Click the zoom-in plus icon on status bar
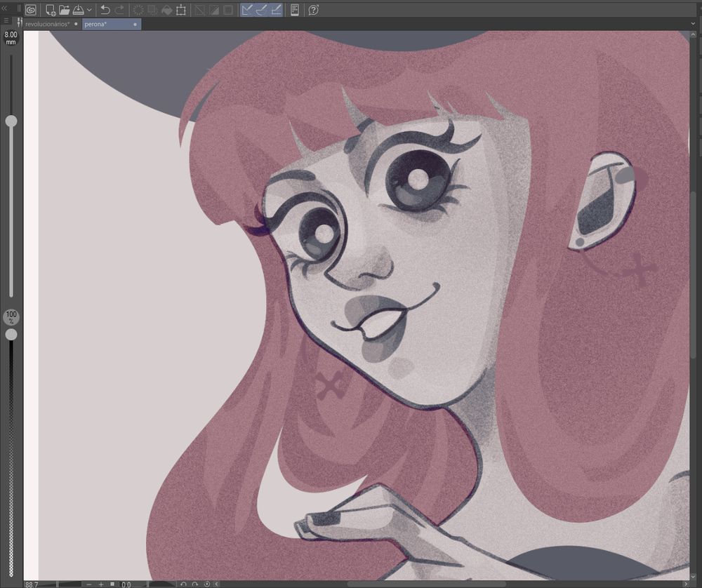 coord(101,582)
